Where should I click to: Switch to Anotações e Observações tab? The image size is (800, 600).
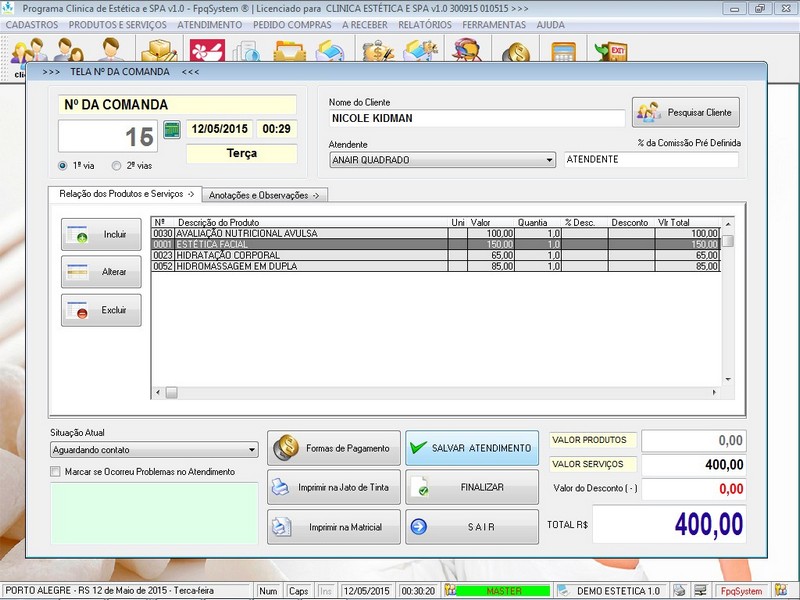pos(265,195)
